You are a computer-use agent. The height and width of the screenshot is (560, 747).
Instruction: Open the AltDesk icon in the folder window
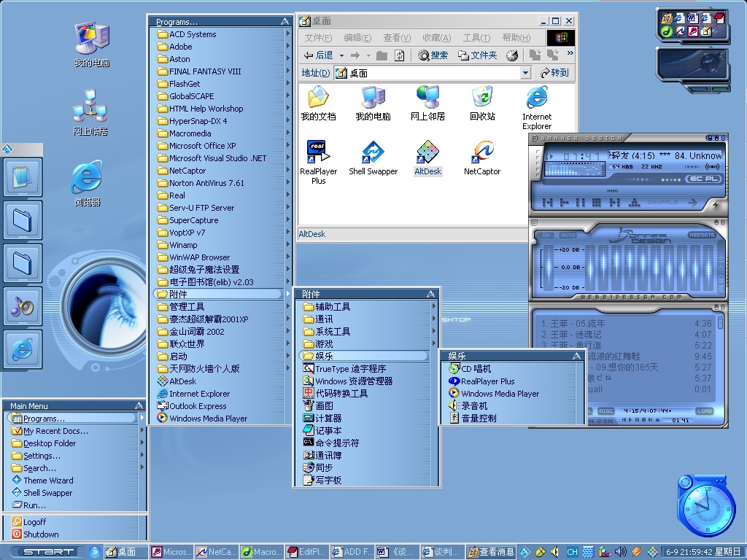427,152
